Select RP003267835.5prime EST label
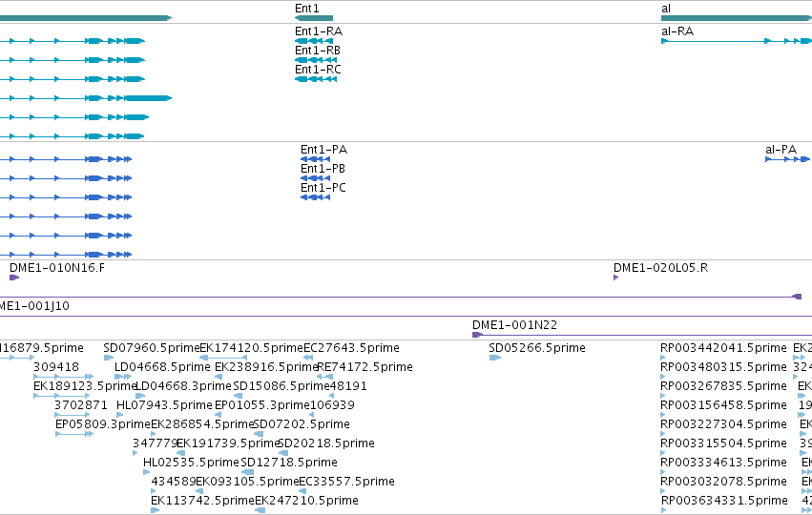 (723, 386)
